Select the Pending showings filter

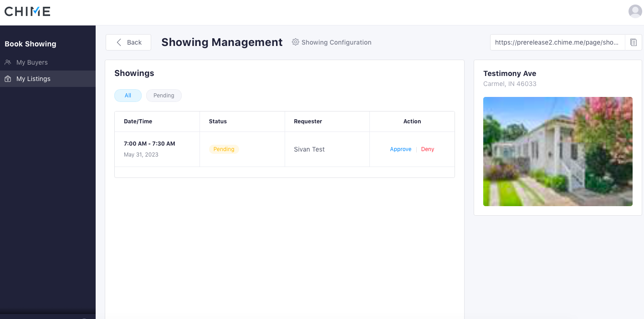pyautogui.click(x=164, y=96)
